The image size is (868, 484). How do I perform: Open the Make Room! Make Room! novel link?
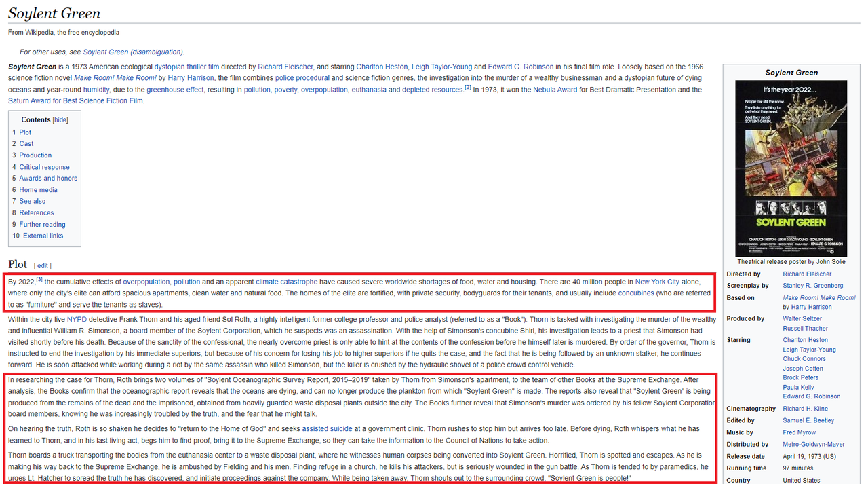pyautogui.click(x=115, y=78)
